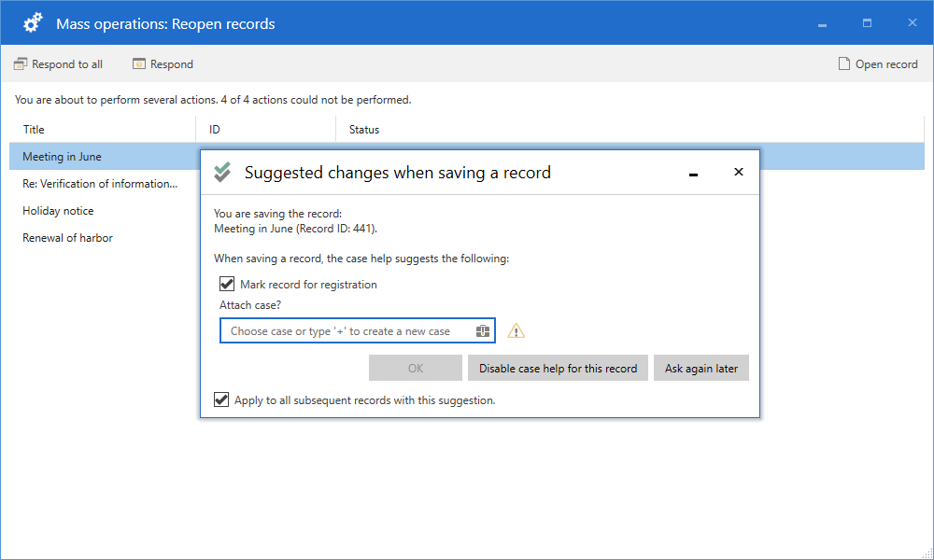Sort by the Title column header

point(35,130)
